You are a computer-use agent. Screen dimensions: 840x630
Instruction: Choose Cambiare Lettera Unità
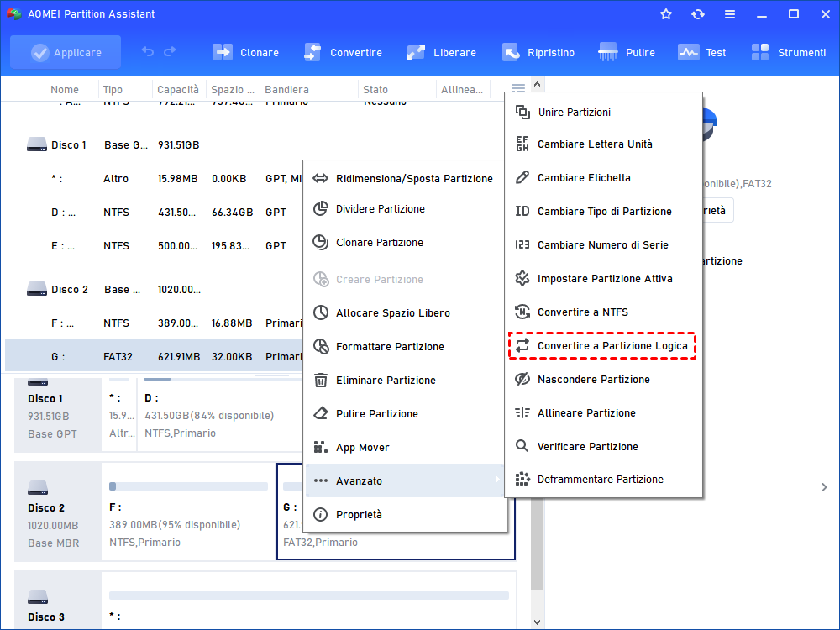603,144
